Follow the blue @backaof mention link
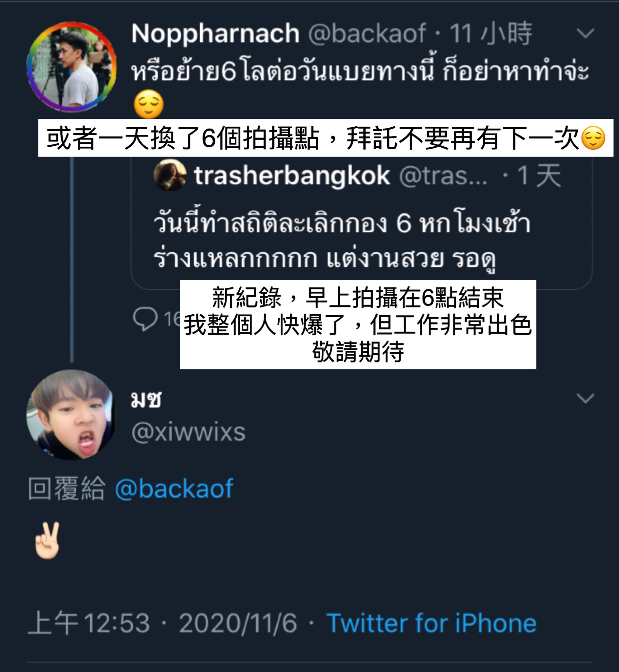 174,489
